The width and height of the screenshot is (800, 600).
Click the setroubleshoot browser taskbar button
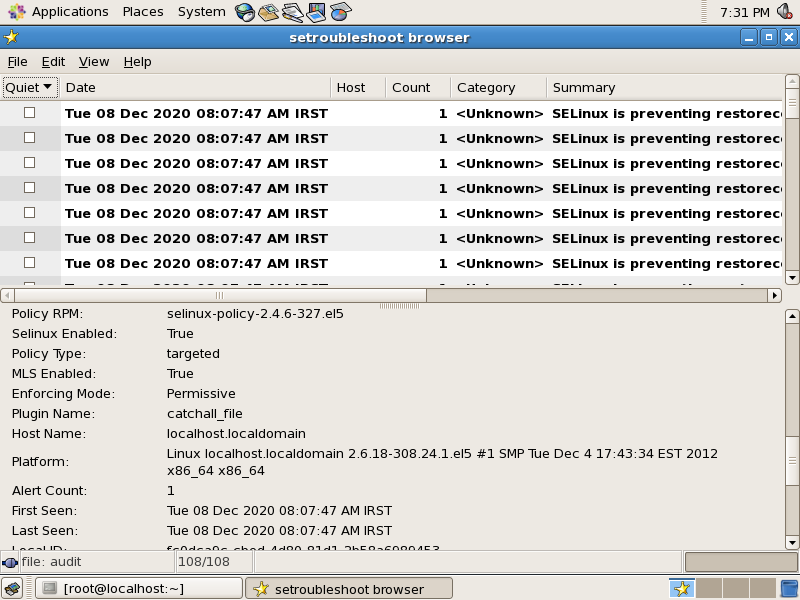(x=349, y=589)
